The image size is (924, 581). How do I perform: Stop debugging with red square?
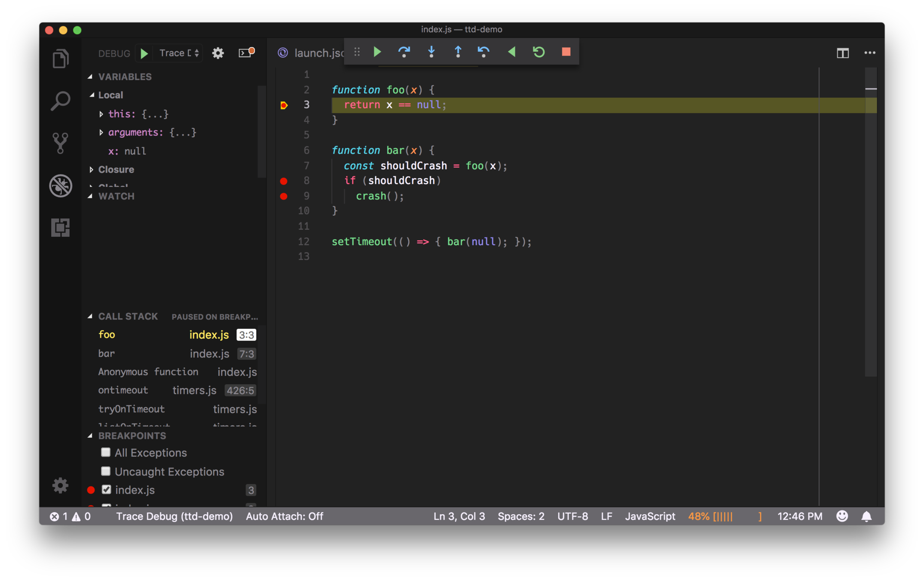point(566,52)
